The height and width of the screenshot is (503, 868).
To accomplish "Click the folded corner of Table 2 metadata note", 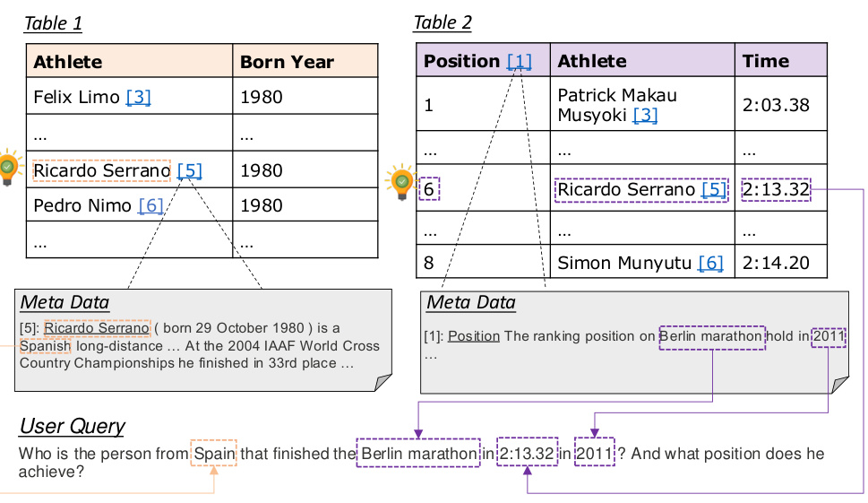I will click(839, 385).
